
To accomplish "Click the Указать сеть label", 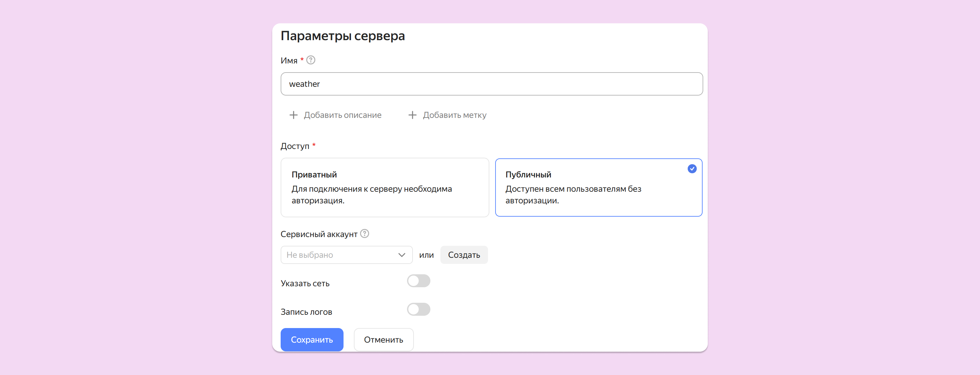I will 305,283.
